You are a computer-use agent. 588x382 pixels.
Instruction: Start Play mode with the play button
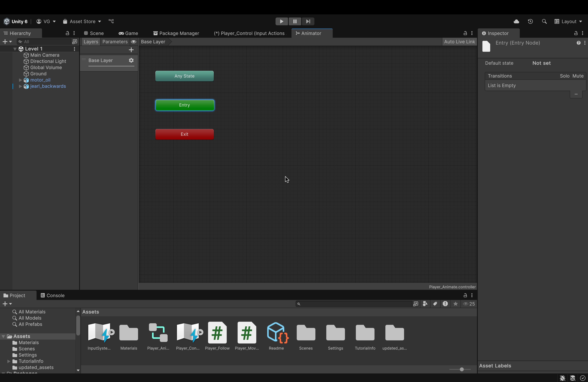(281, 22)
